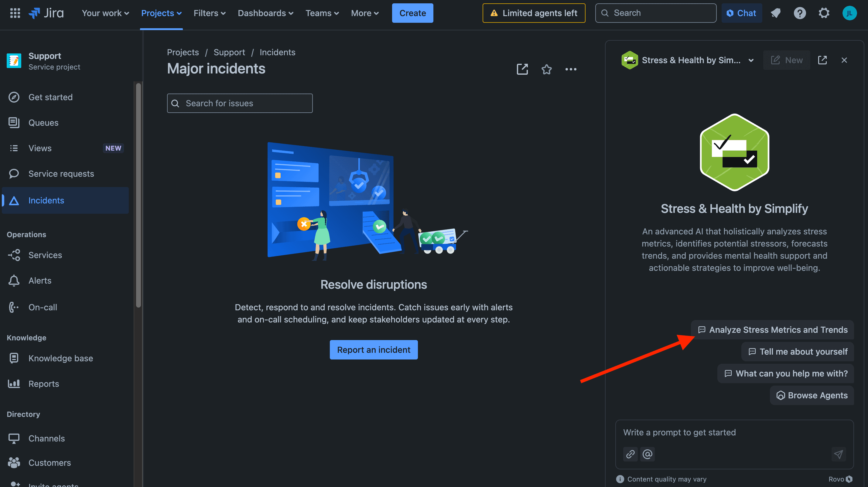Star the Major incidents page
Screen dimensions: 868x487
click(x=546, y=70)
